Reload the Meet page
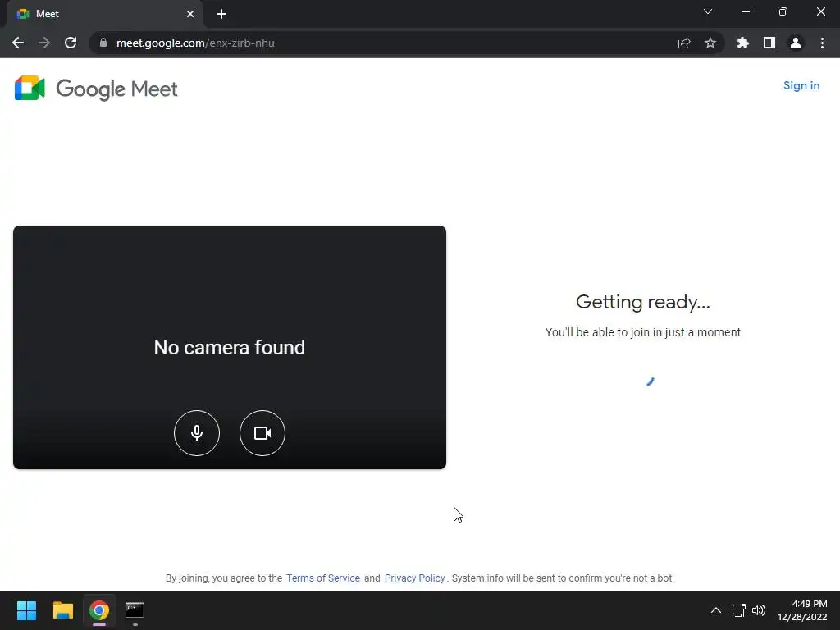This screenshot has height=630, width=840. 71,43
